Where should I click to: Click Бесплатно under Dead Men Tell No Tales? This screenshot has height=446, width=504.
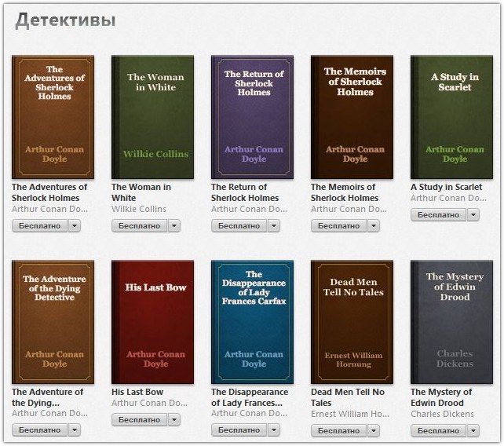tap(338, 430)
